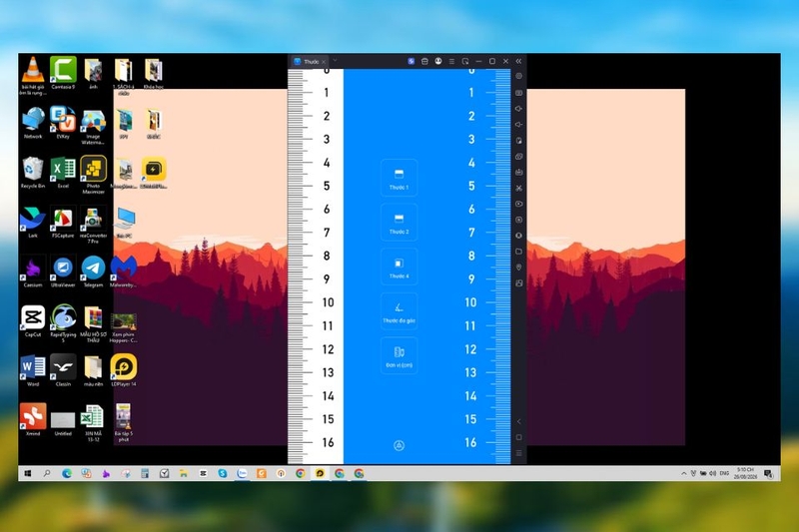This screenshot has height=532, width=799.
Task: Open the UltraViewer desktop shortcut
Action: [63, 271]
